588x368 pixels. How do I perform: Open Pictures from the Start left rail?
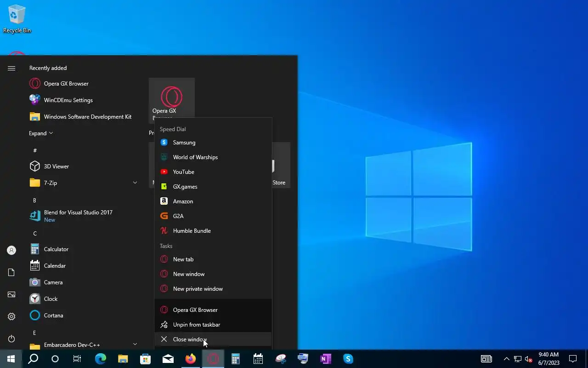point(11,294)
